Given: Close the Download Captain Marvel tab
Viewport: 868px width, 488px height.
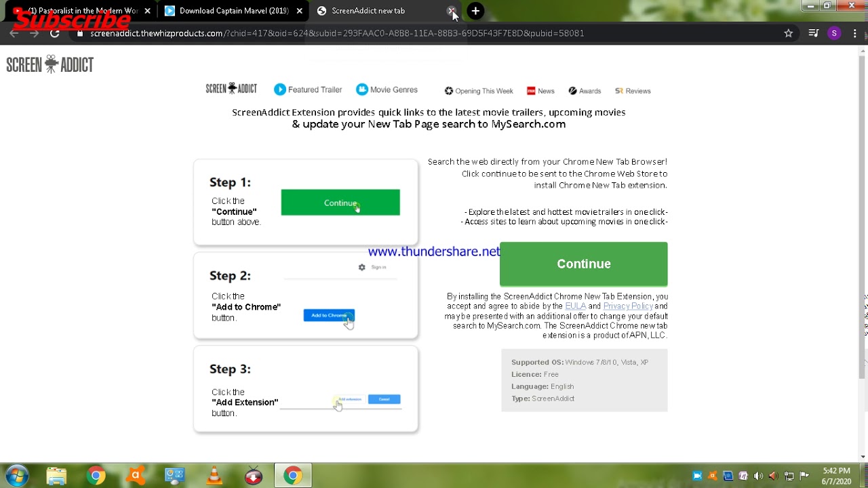Looking at the screenshot, I should tap(299, 11).
